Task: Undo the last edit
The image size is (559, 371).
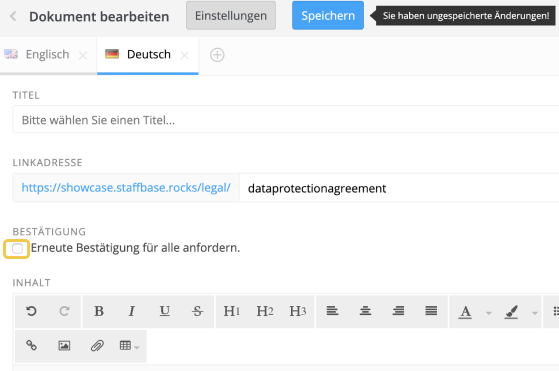Action: (x=31, y=311)
